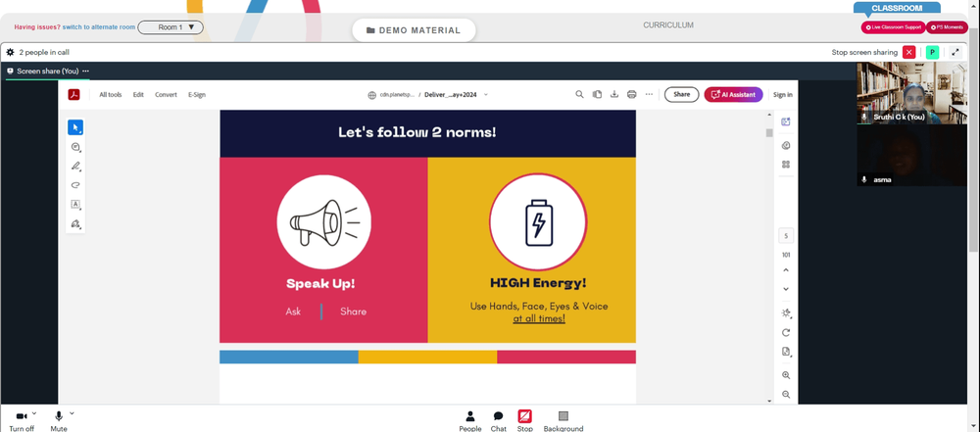This screenshot has height=432, width=980.
Task: Choose the add comment tool
Action: pyautogui.click(x=75, y=147)
